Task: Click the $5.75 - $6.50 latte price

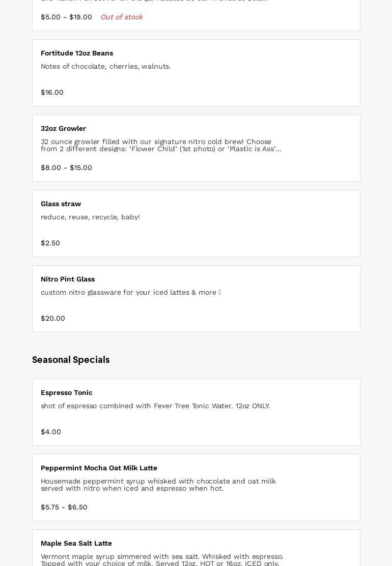Action: (x=64, y=507)
